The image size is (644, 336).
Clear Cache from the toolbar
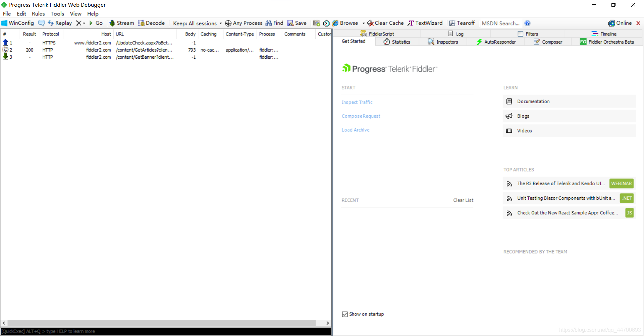coord(385,23)
